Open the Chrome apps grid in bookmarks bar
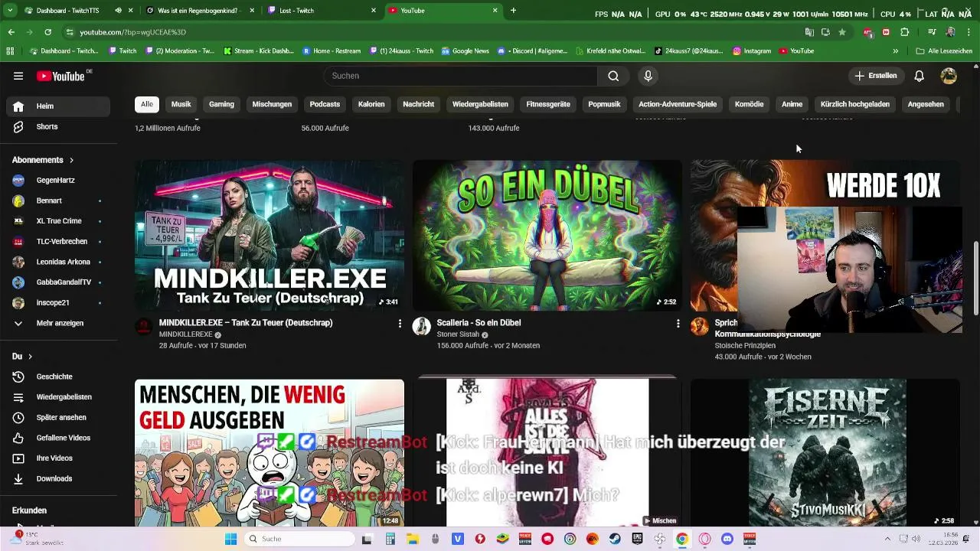The width and height of the screenshot is (980, 551). (10, 51)
